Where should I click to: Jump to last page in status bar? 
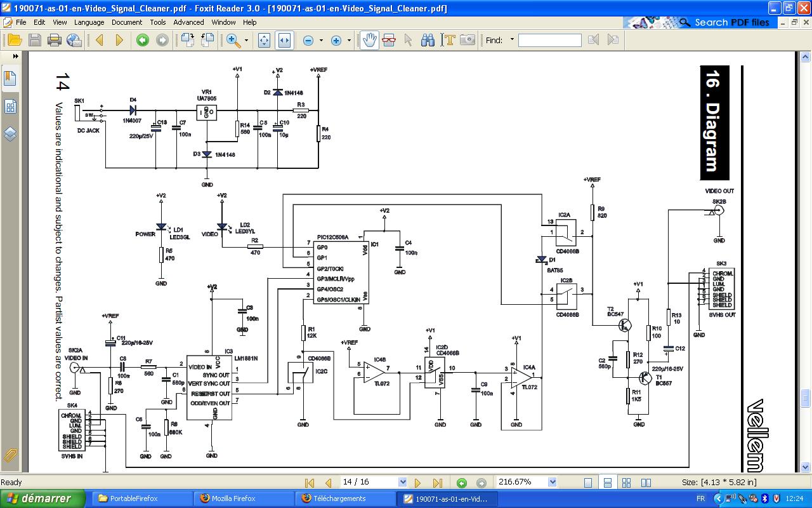(x=437, y=483)
